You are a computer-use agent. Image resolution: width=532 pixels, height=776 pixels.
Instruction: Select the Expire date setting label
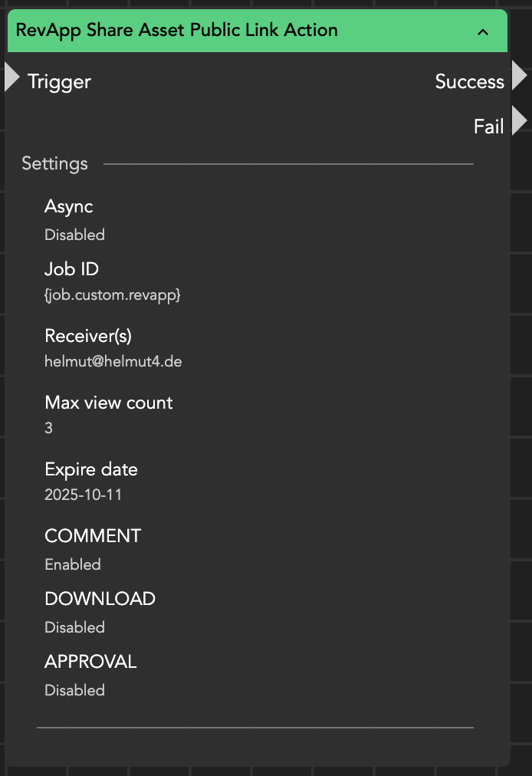tap(91, 469)
